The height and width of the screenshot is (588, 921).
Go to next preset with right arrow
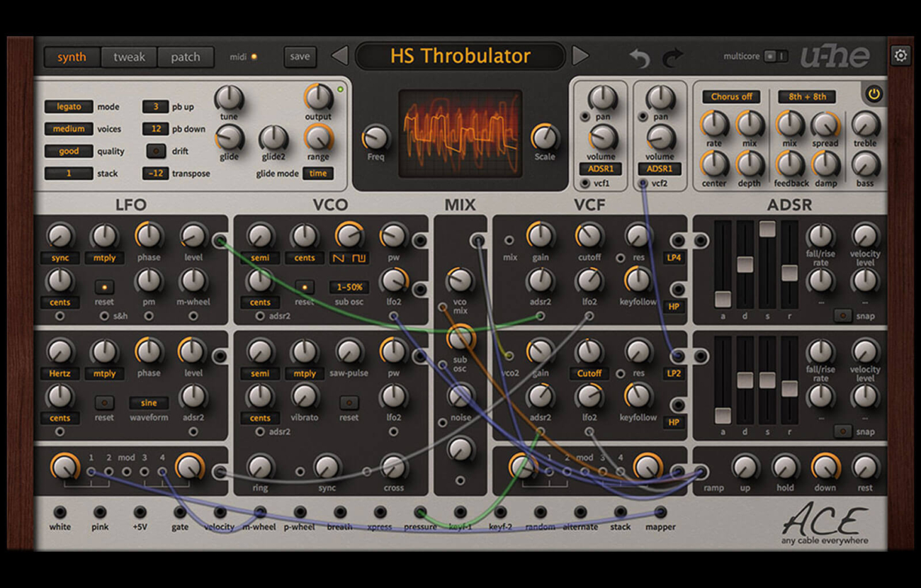click(580, 55)
